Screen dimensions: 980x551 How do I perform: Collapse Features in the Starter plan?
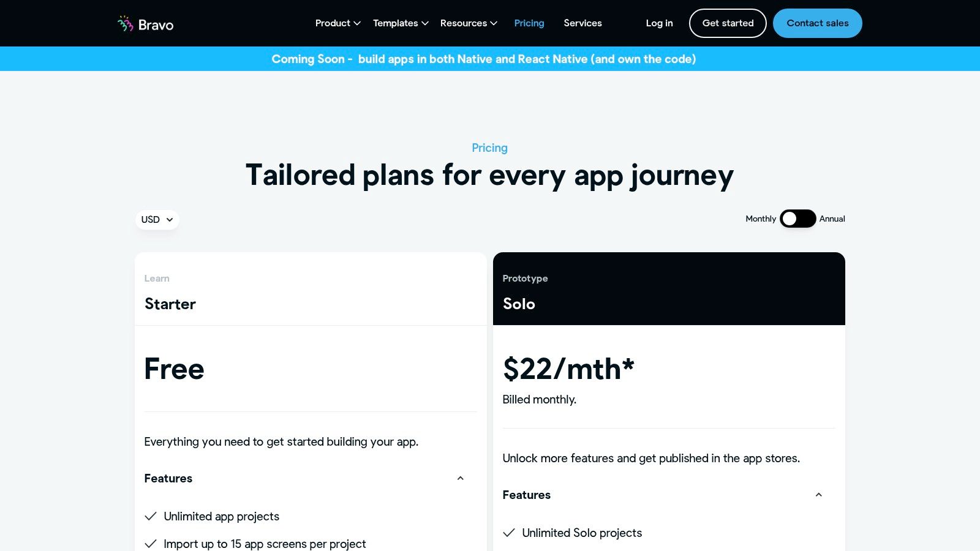click(x=460, y=478)
